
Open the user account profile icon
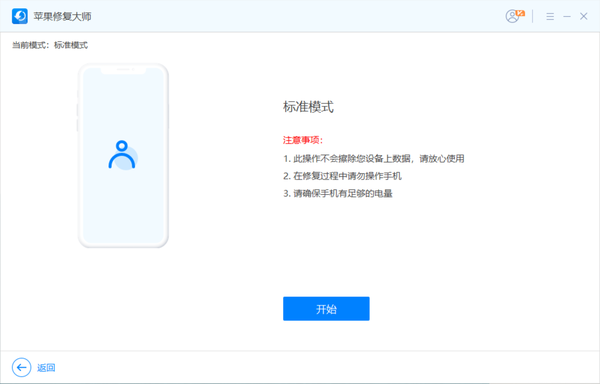point(512,16)
